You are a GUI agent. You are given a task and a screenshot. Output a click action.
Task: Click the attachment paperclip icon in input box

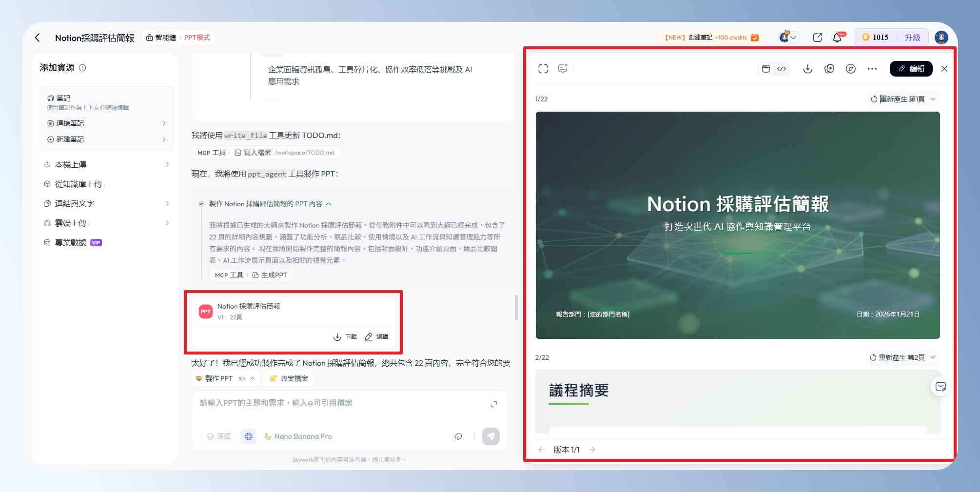click(458, 436)
